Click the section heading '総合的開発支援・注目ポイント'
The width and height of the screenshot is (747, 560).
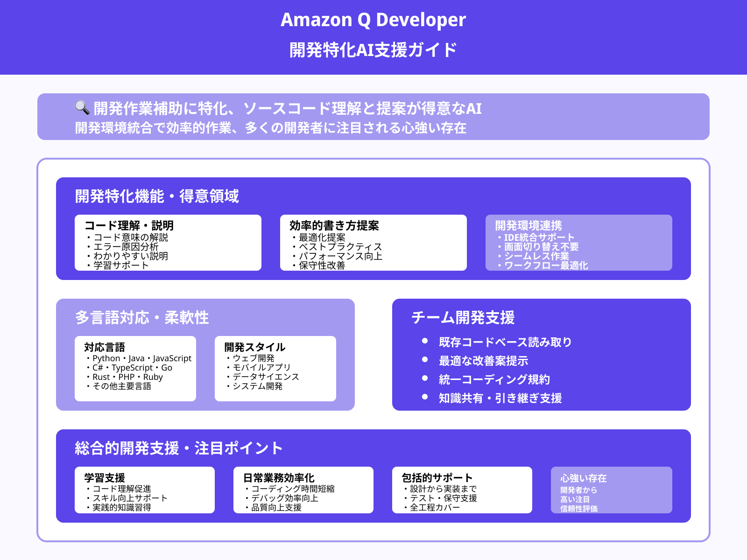pos(179,448)
